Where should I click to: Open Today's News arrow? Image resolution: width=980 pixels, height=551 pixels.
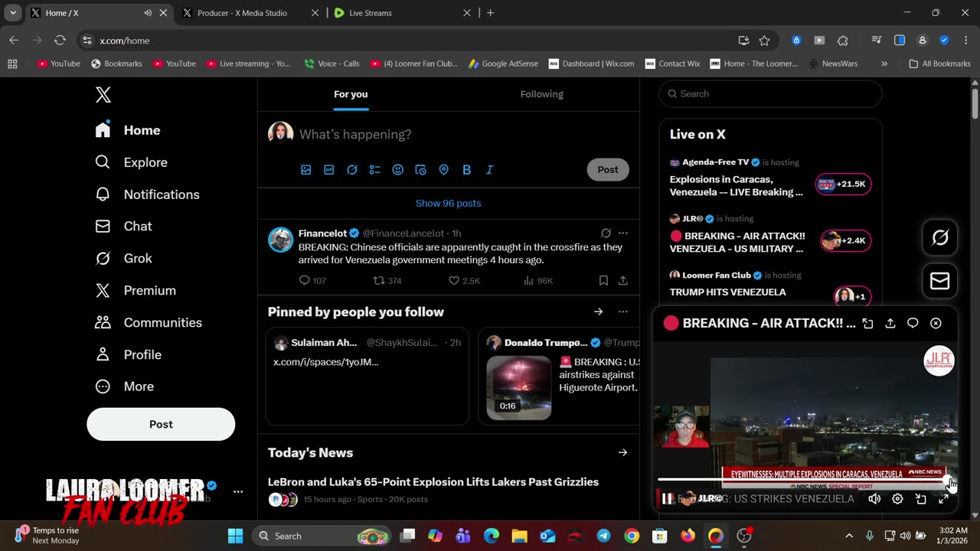(x=622, y=453)
